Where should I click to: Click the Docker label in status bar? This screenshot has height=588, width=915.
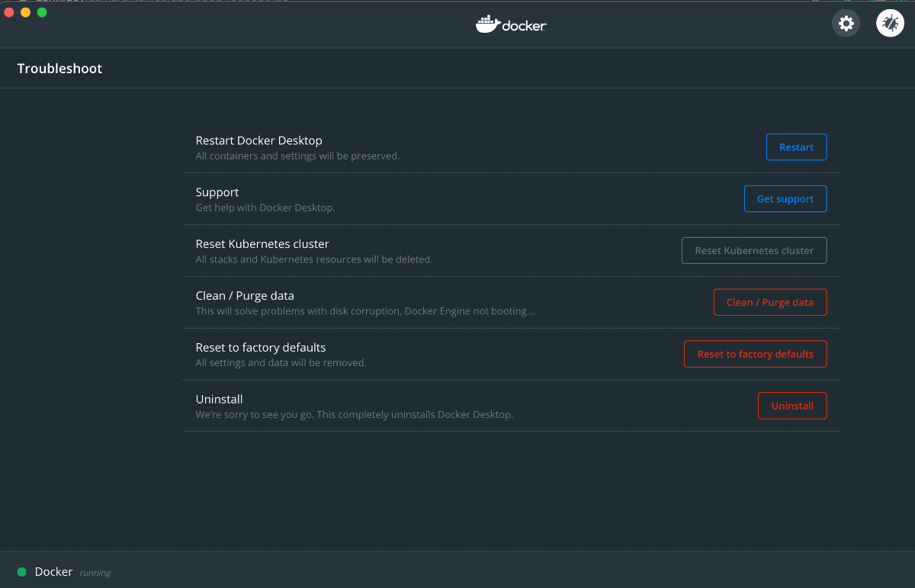[53, 572]
